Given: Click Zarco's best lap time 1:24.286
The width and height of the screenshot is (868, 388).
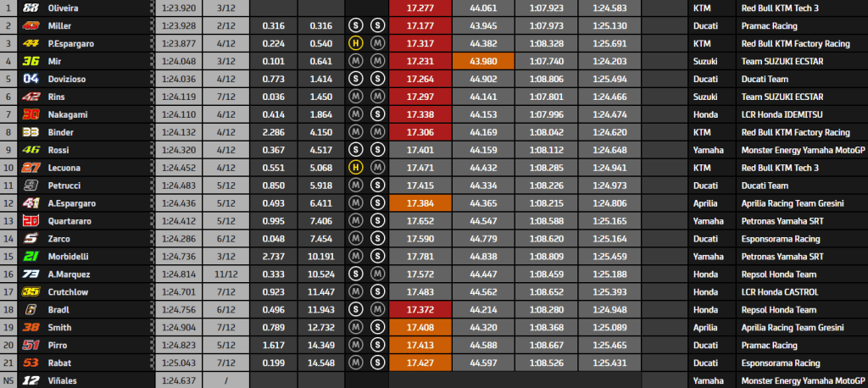Looking at the screenshot, I should (178, 239).
